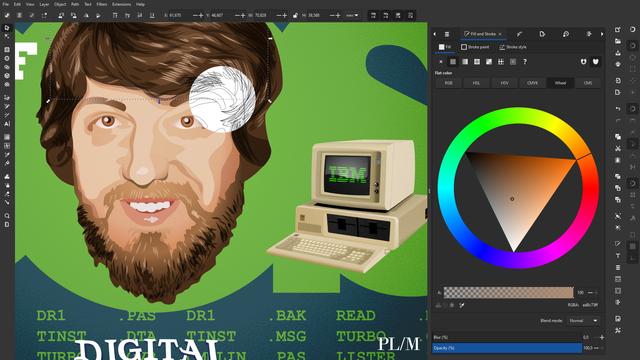Select the Mesh gradient tool
640x360 pixels.
[x=7, y=146]
